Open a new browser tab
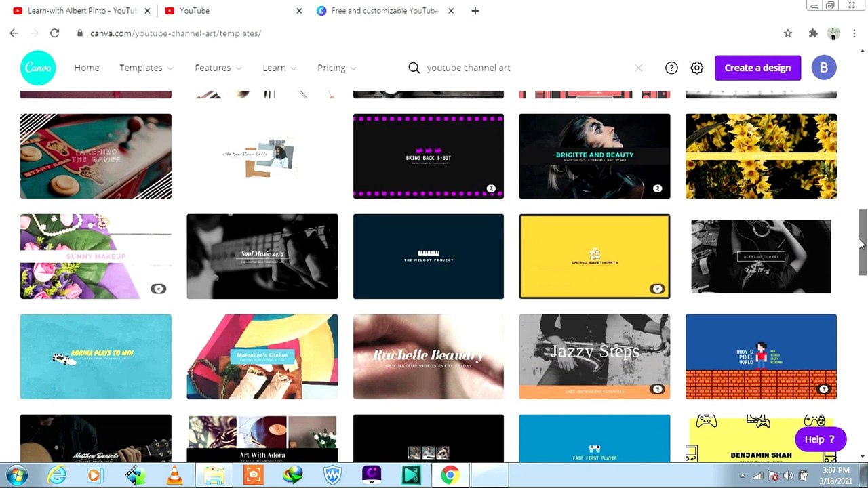This screenshot has width=868, height=488. [475, 11]
